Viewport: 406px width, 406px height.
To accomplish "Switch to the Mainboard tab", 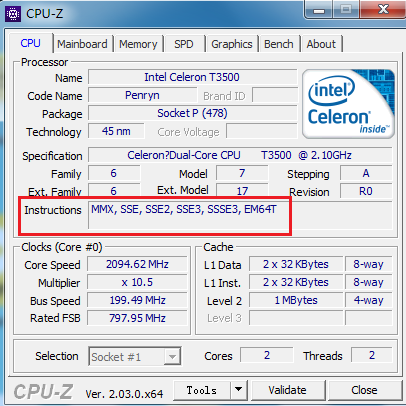I will point(82,44).
